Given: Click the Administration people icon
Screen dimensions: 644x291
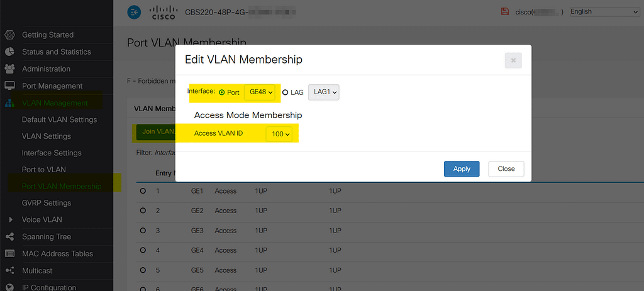Looking at the screenshot, I should pyautogui.click(x=9, y=69).
